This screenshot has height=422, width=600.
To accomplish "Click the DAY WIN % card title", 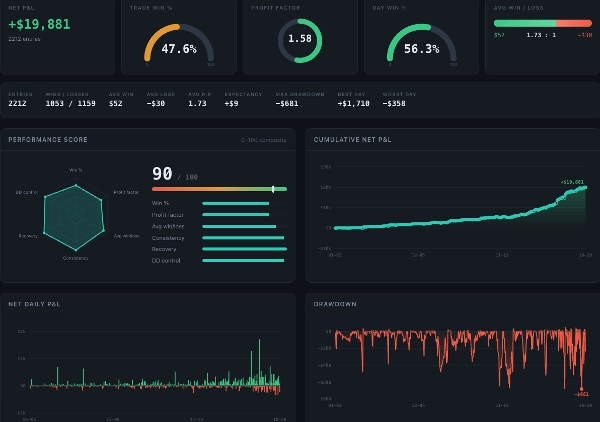I will pyautogui.click(x=389, y=8).
